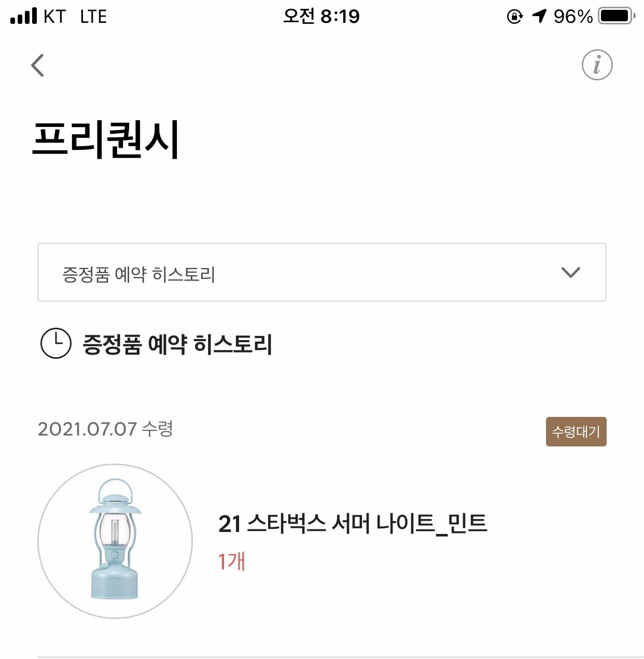Tap the LTE network indicator
Image resolution: width=644 pixels, height=659 pixels.
93,17
